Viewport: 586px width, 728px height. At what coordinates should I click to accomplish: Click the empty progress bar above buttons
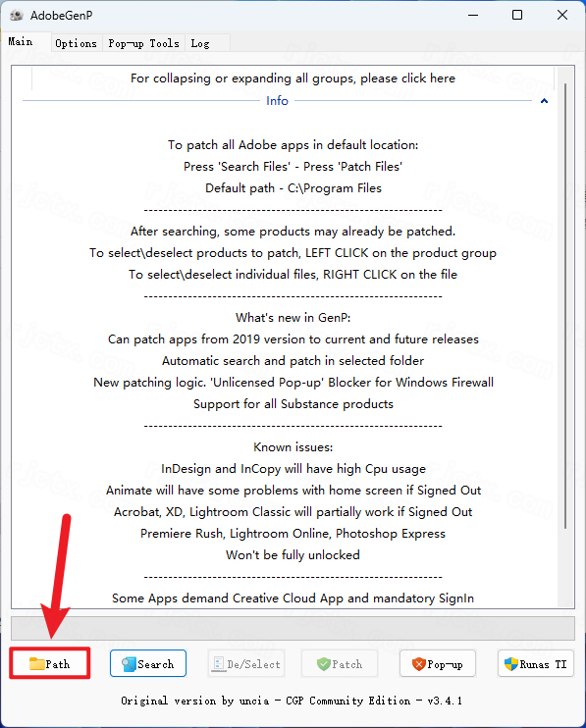293,628
